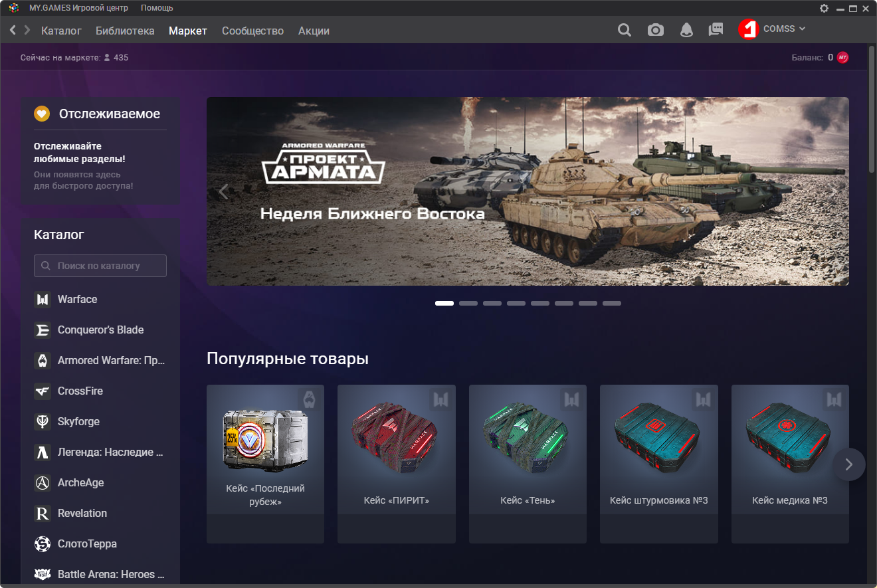Click the COMSS user avatar
The height and width of the screenshot is (588, 877).
click(748, 29)
